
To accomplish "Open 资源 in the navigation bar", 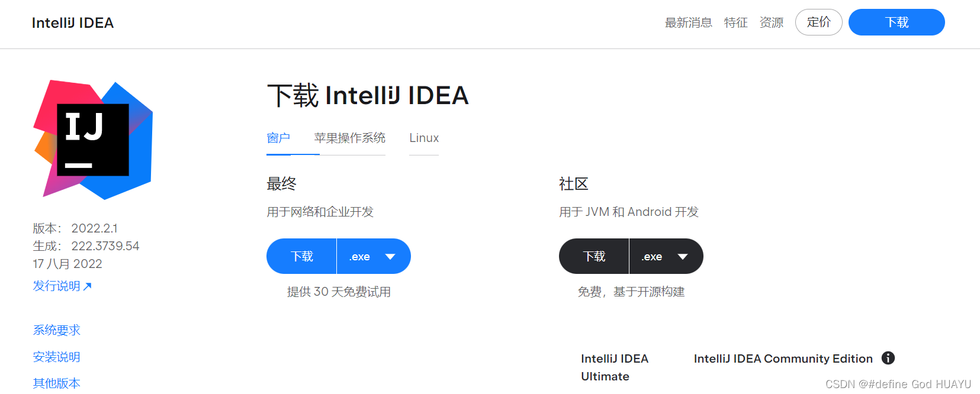I will point(772,22).
